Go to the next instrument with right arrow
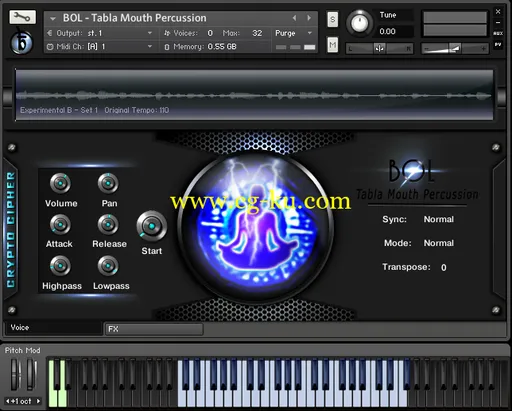 click(309, 18)
